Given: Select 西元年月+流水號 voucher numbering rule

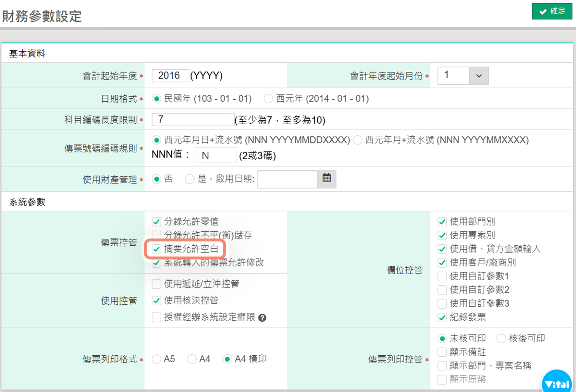Looking at the screenshot, I should point(358,140).
